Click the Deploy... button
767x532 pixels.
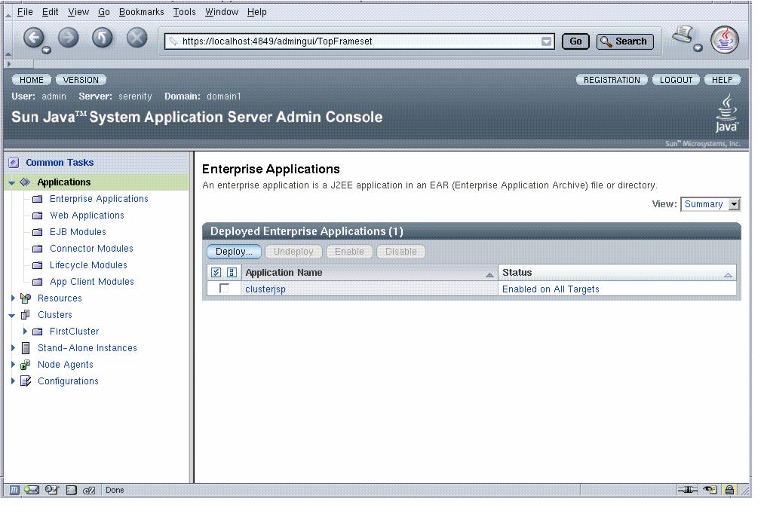(234, 252)
